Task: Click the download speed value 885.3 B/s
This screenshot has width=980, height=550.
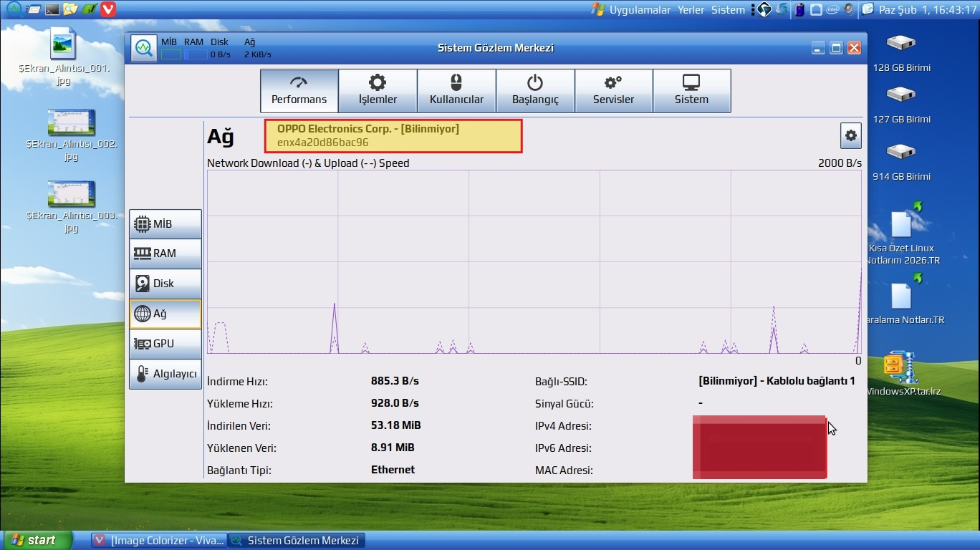Action: [x=395, y=381]
